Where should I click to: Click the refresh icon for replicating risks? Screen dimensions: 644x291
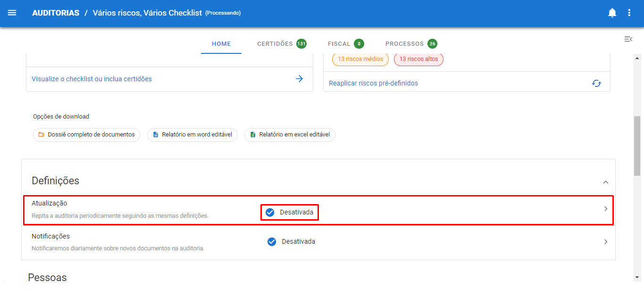coord(596,83)
